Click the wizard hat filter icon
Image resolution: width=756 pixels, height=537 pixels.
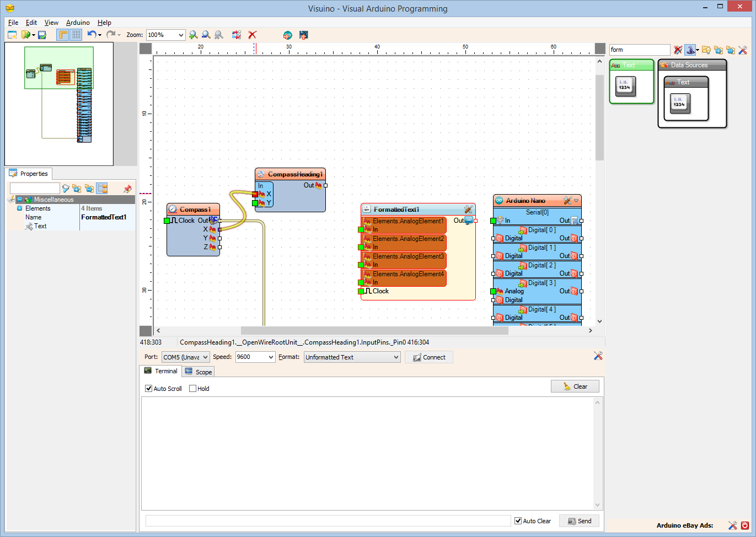click(x=690, y=50)
